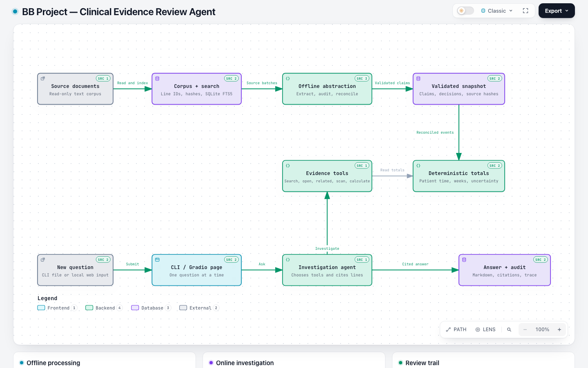Screen dimensions: 588x368
Task: Click SRC 1 badge on Evidence tools
Action: [x=362, y=166]
